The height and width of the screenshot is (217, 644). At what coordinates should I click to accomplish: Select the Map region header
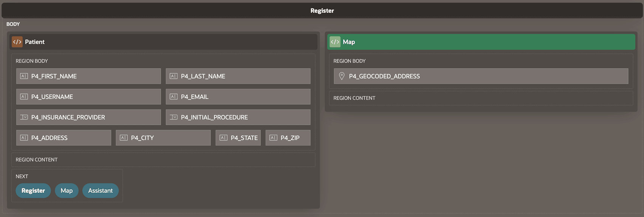pyautogui.click(x=481, y=42)
